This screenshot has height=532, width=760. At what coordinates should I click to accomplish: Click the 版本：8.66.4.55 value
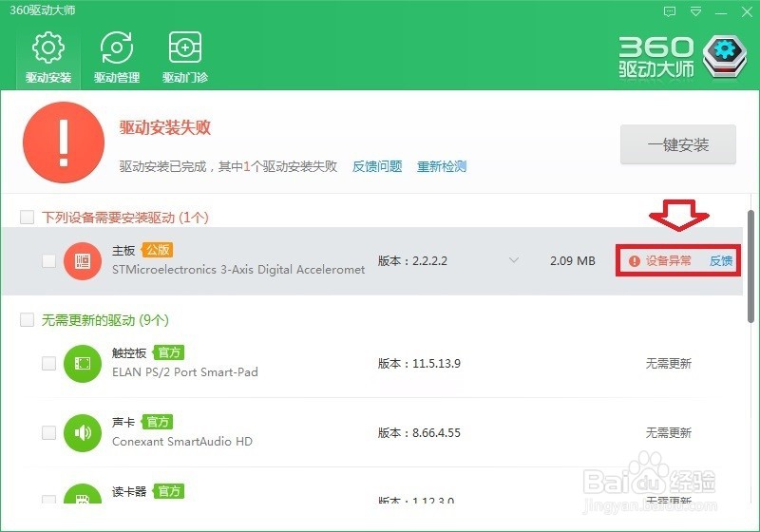[x=419, y=432]
